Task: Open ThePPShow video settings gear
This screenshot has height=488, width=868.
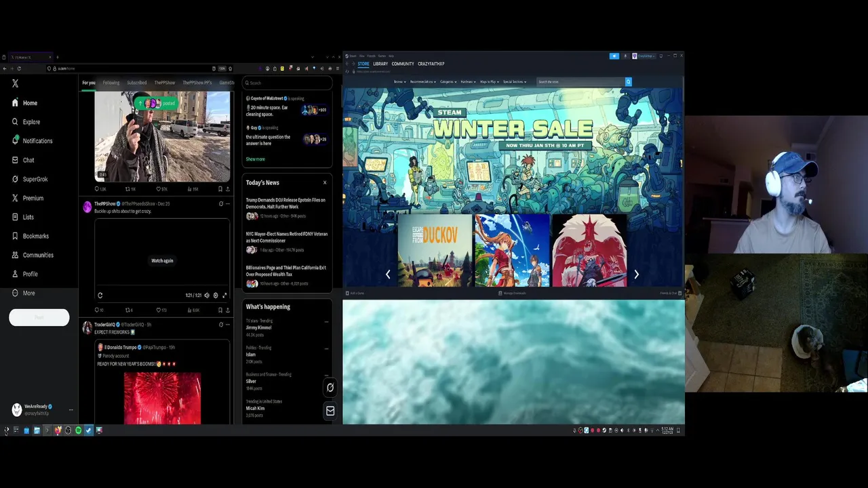Action: tap(216, 296)
